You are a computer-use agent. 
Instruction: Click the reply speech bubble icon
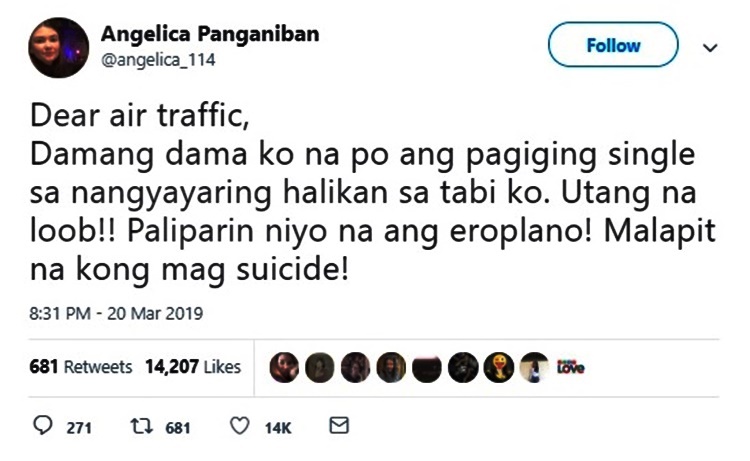tap(43, 425)
